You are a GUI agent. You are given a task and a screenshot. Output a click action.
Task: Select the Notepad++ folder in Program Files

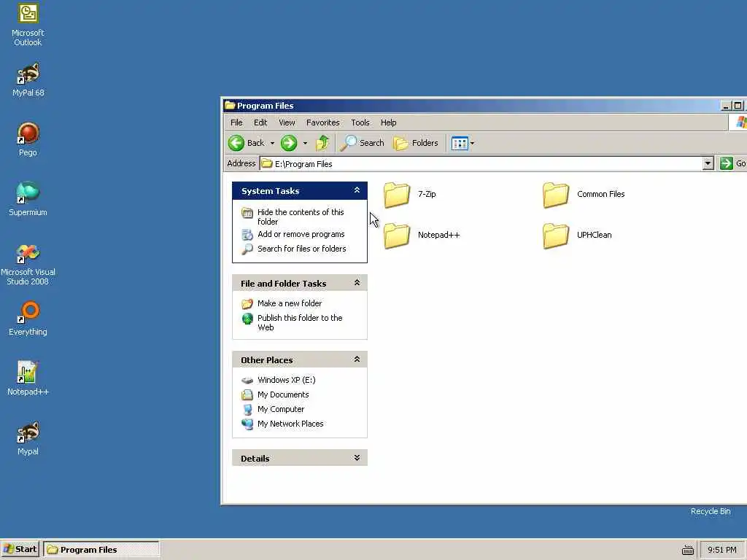pos(422,235)
